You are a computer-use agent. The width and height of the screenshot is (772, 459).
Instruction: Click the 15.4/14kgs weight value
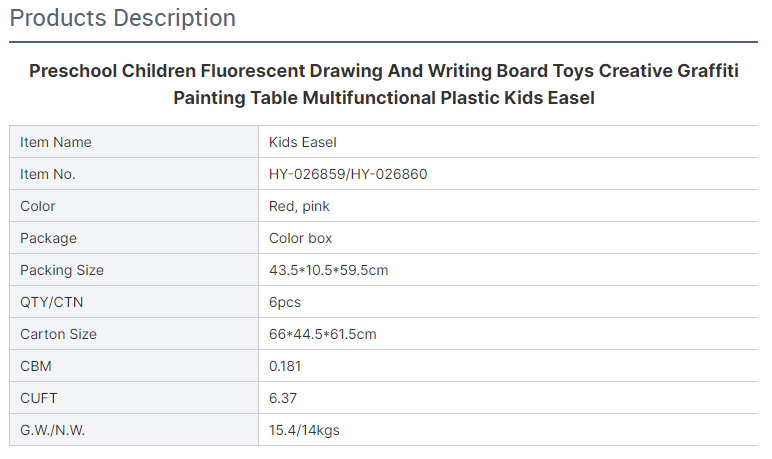pyautogui.click(x=304, y=430)
